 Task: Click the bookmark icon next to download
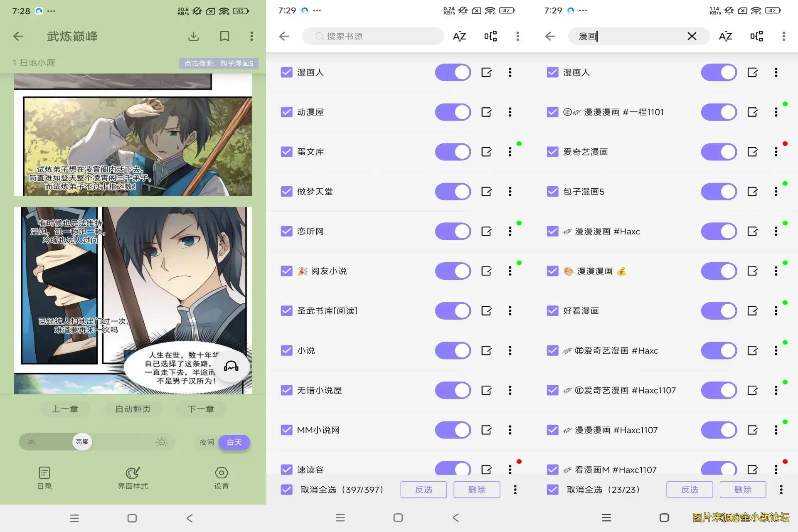point(224,36)
